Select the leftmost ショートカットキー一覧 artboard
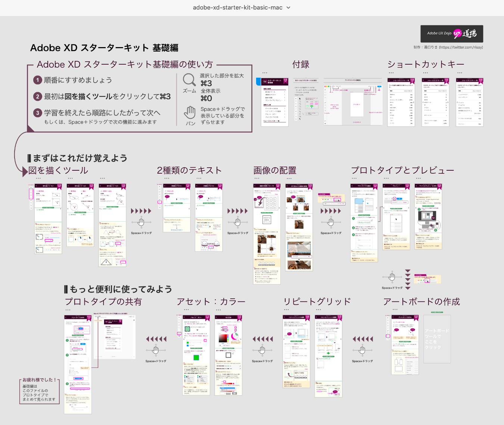Screen dimensions: 504x425 pos(401,102)
